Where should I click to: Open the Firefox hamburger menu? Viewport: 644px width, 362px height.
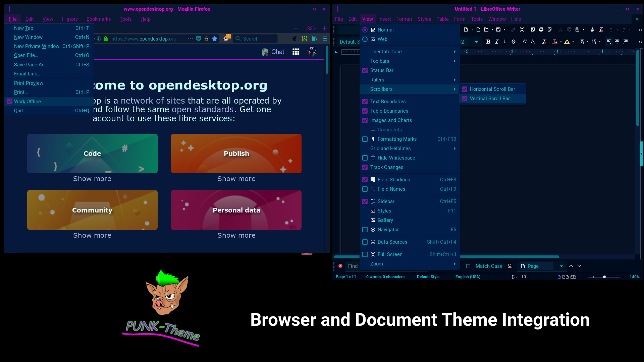tap(325, 39)
